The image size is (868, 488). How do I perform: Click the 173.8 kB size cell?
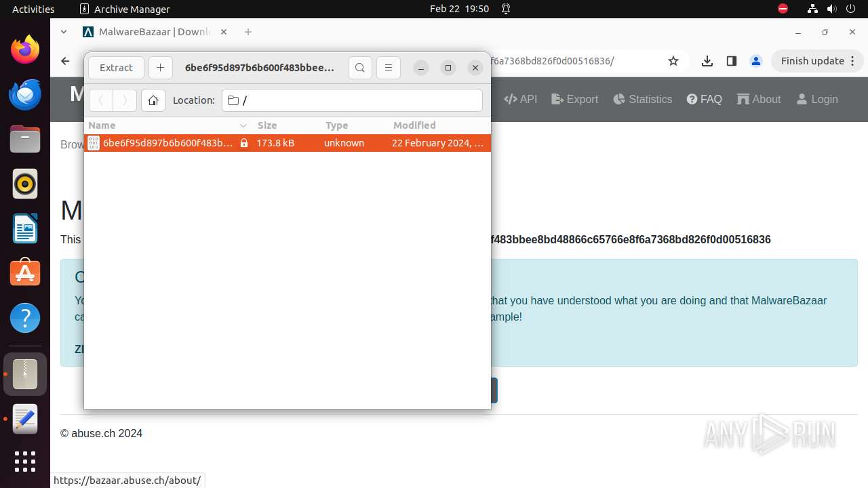point(275,143)
